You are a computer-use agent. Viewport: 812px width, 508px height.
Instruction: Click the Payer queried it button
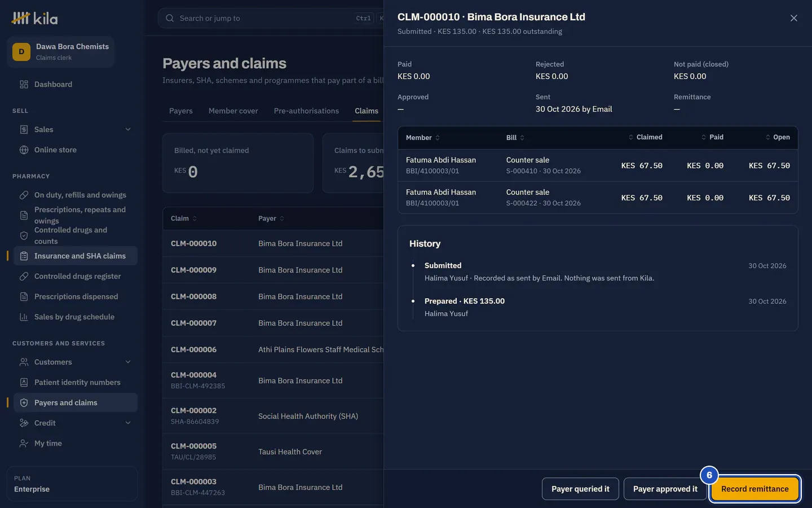580,489
